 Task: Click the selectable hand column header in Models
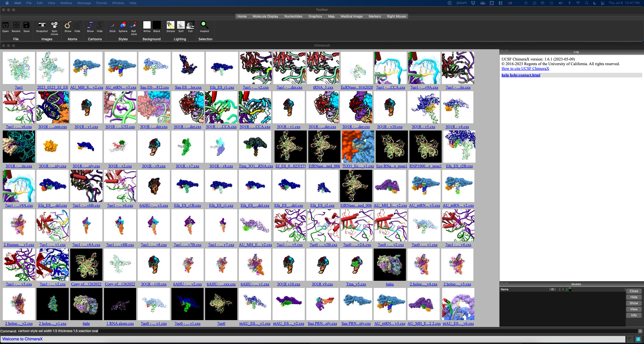[570, 289]
